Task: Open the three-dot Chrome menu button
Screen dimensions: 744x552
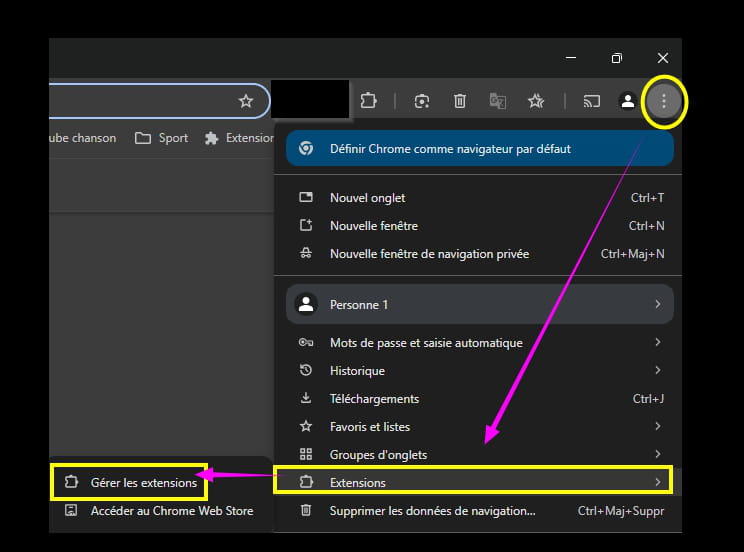Action: click(x=663, y=101)
